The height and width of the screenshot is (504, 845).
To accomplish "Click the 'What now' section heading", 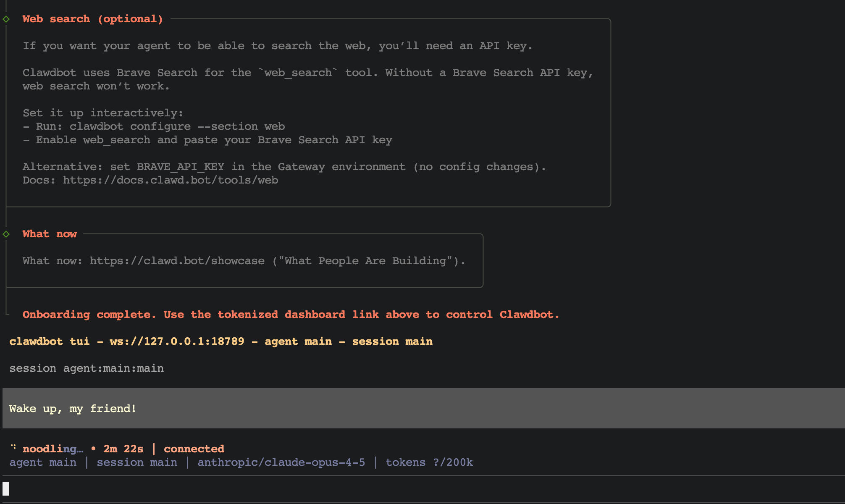I will point(50,234).
